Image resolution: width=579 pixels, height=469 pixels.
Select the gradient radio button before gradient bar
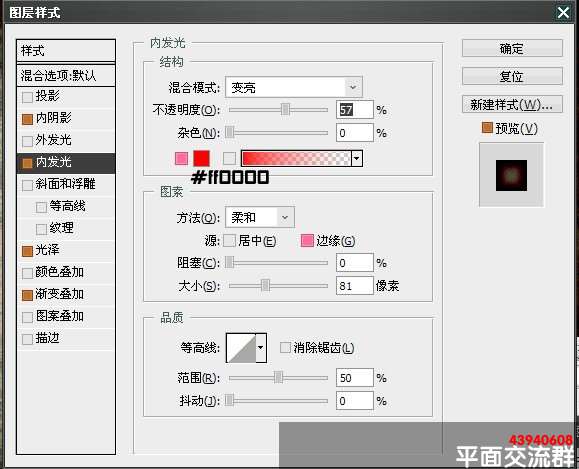[229, 158]
